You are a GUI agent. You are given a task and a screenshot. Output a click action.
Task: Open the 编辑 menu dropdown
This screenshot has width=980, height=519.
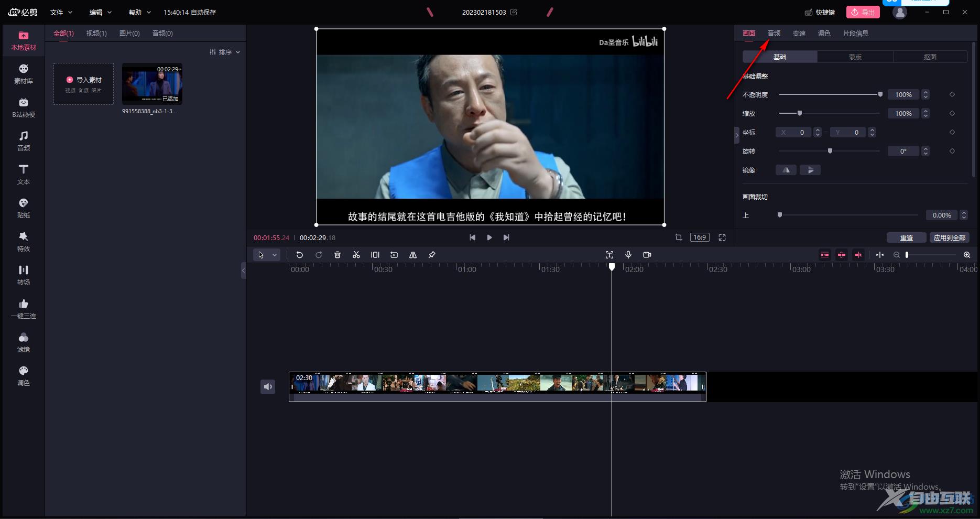click(101, 12)
